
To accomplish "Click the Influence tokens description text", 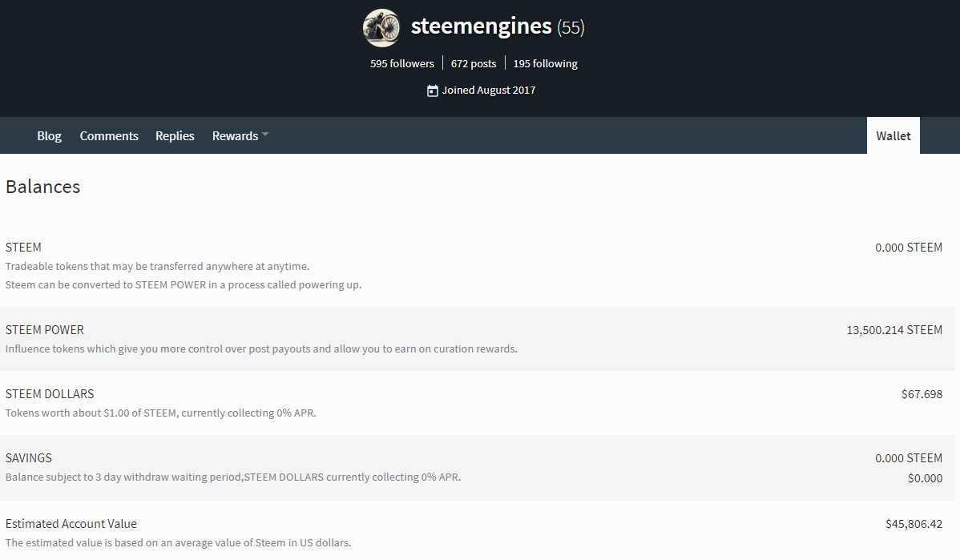I will 261,348.
